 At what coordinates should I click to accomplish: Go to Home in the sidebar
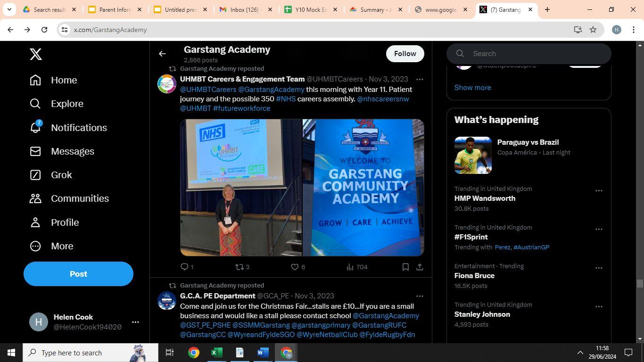[x=53, y=80]
